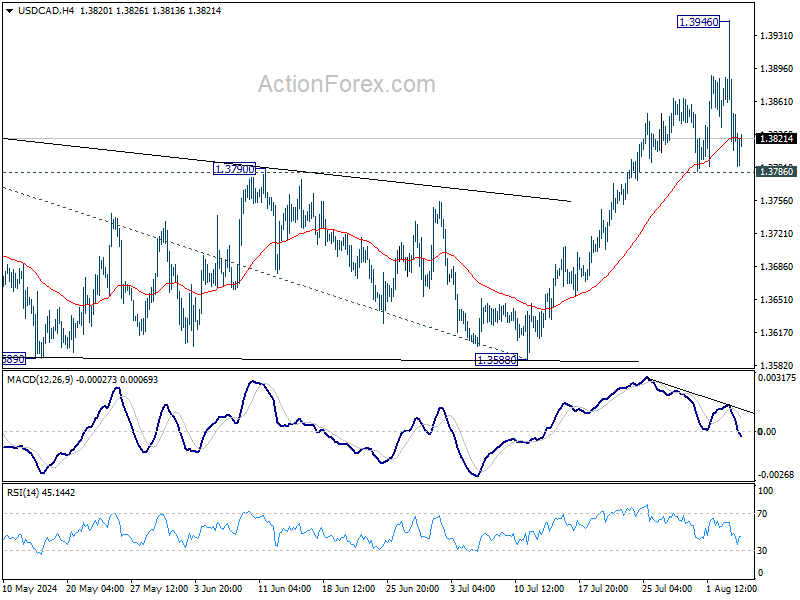
Task: Select the 1.38610 price axis value
Action: click(x=777, y=102)
